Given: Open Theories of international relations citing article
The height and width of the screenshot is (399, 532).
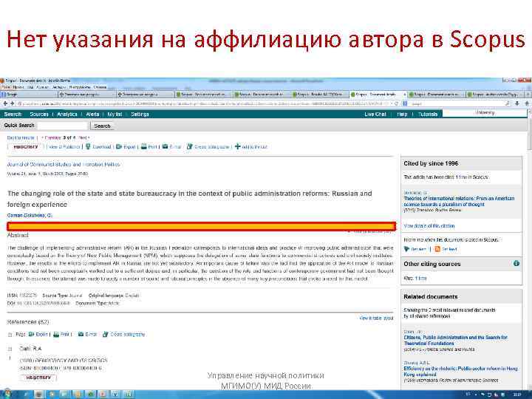Looking at the screenshot, I should pyautogui.click(x=459, y=201).
